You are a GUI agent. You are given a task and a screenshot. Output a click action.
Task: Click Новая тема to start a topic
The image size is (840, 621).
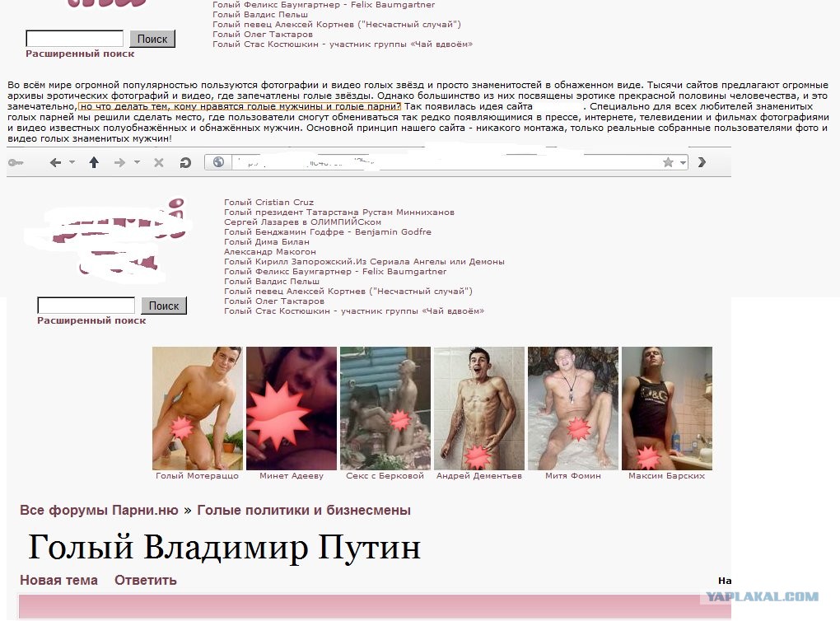pyautogui.click(x=59, y=581)
